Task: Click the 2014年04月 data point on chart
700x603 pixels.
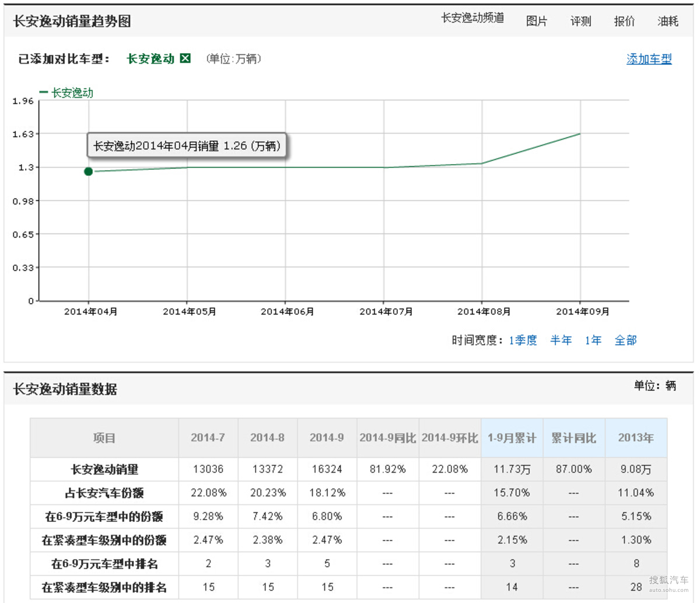Action: coord(88,172)
